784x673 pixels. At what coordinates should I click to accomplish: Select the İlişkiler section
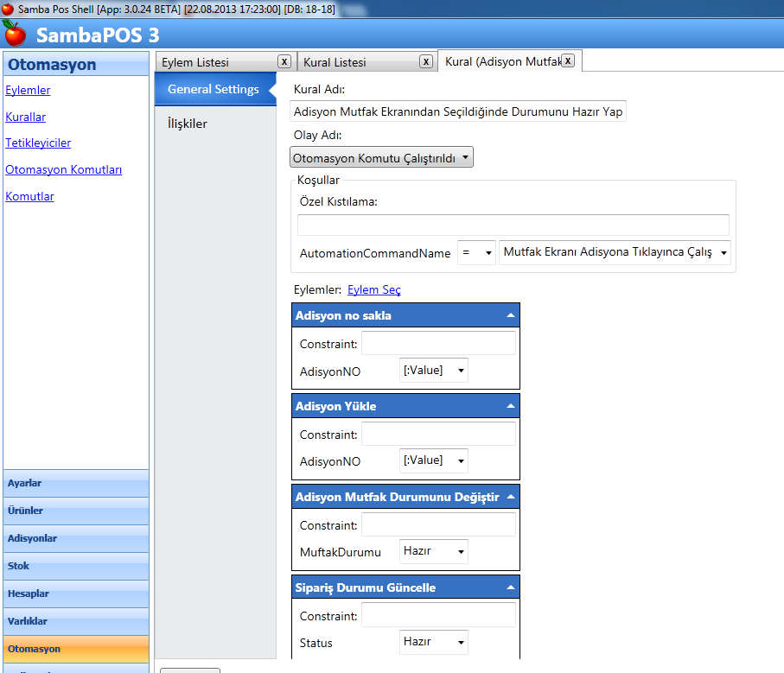[x=188, y=124]
